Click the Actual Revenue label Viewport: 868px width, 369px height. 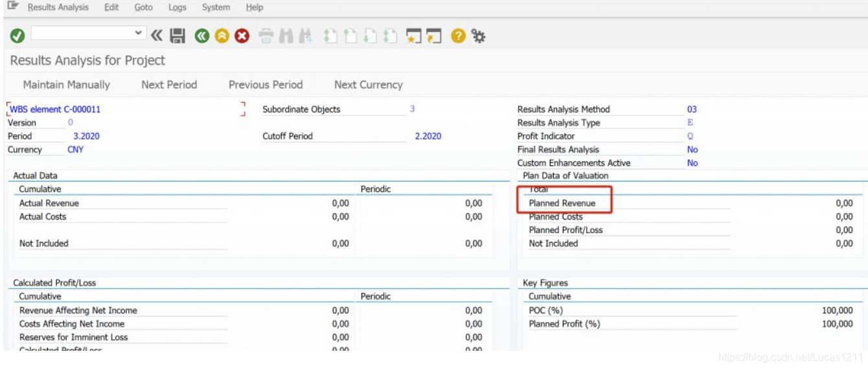pyautogui.click(x=49, y=203)
